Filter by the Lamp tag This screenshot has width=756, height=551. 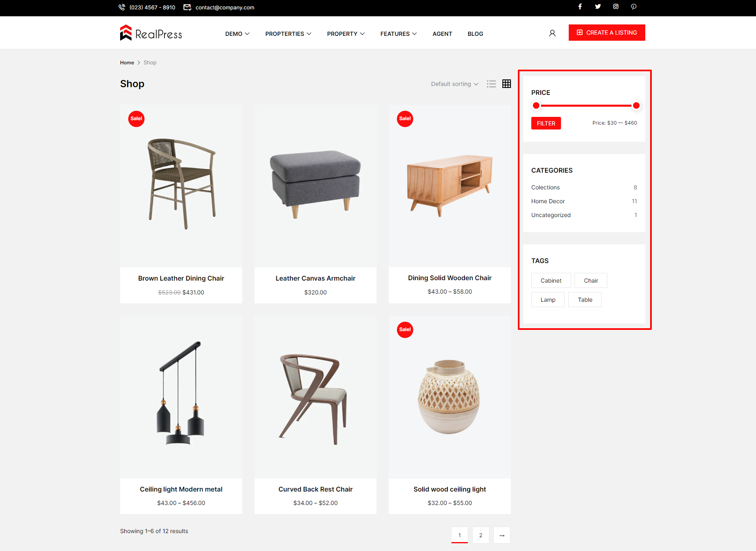[548, 300]
